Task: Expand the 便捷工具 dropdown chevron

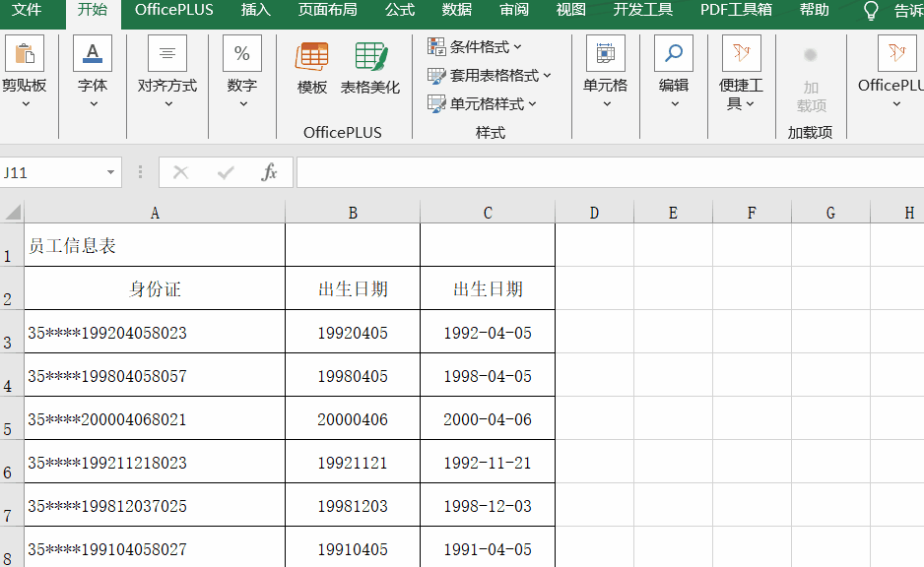Action: (x=750, y=104)
